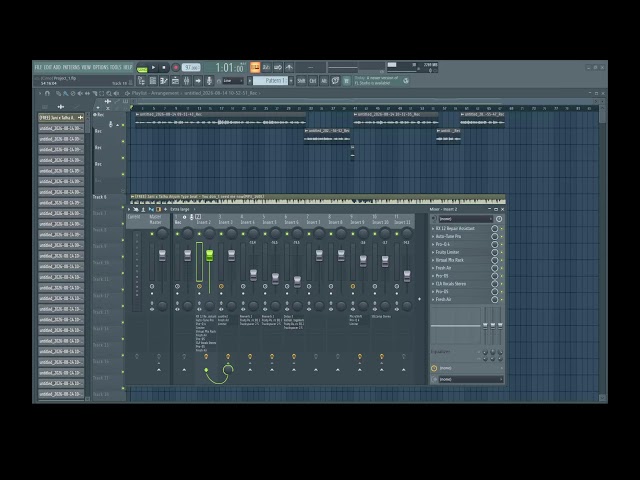Click the Play button in transport

pyautogui.click(x=153, y=67)
